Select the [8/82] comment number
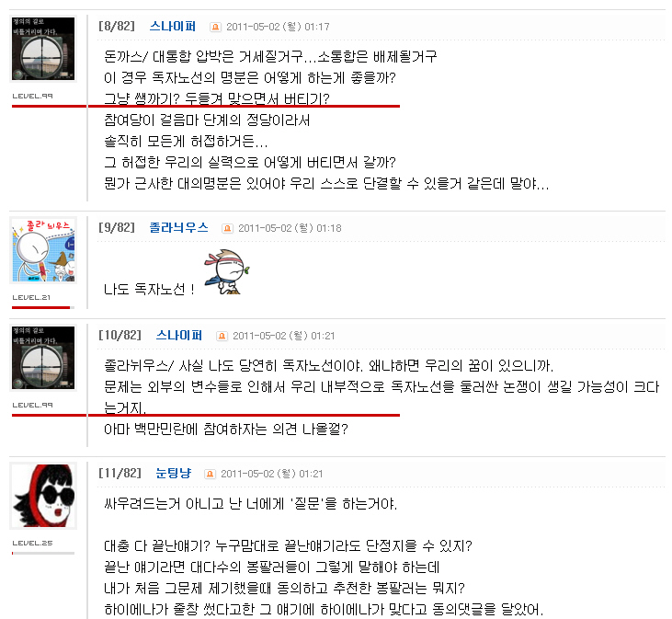 pos(117,27)
